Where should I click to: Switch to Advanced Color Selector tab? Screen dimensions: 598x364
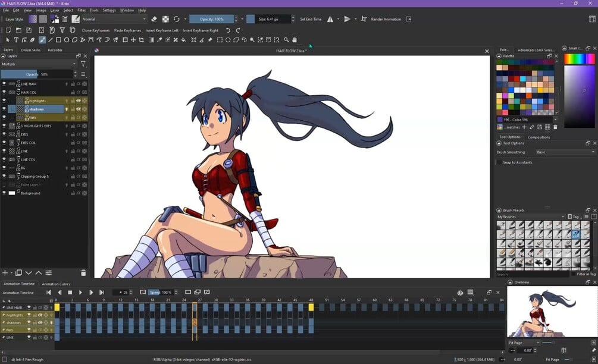[536, 50]
